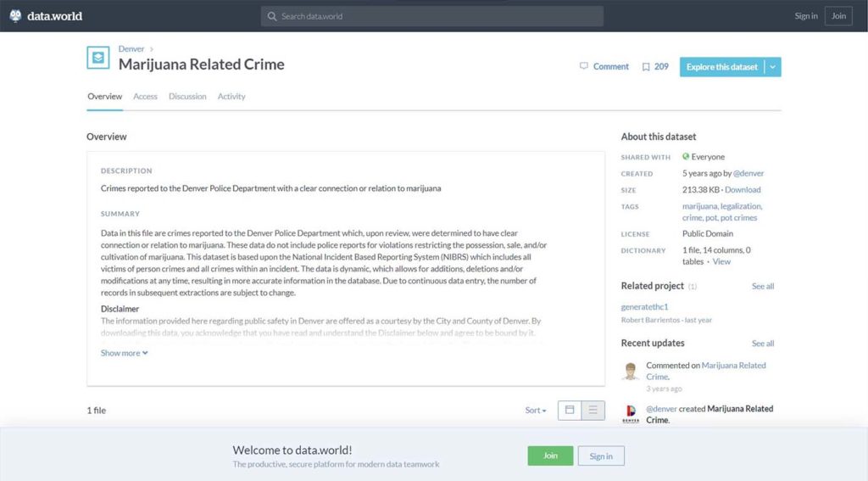The height and width of the screenshot is (481, 868).
Task: Open the Explore this dataset dropdown arrow
Action: (773, 67)
